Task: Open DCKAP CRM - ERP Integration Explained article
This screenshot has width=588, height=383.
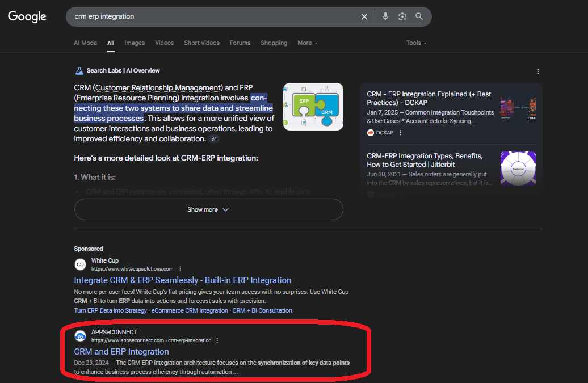Action: tap(429, 98)
